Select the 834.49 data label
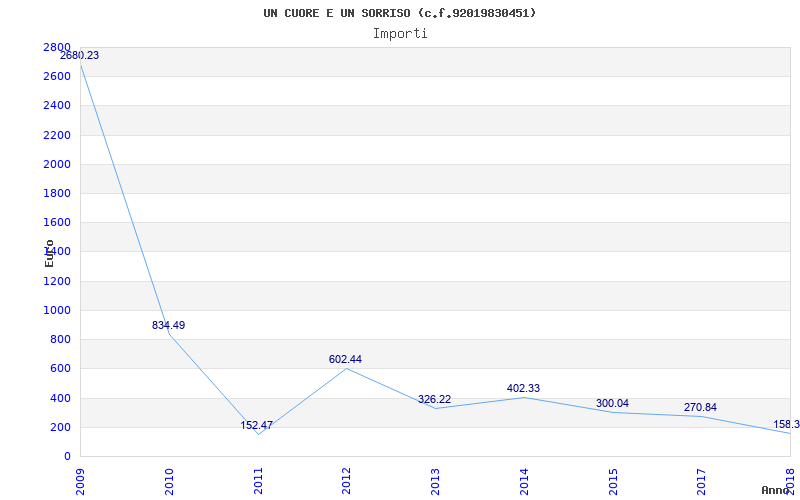This screenshot has width=800, height=500. click(168, 325)
